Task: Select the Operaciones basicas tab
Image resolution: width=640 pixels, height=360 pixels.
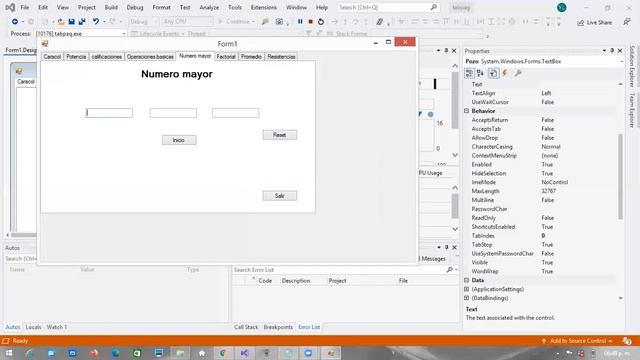Action: [150, 57]
